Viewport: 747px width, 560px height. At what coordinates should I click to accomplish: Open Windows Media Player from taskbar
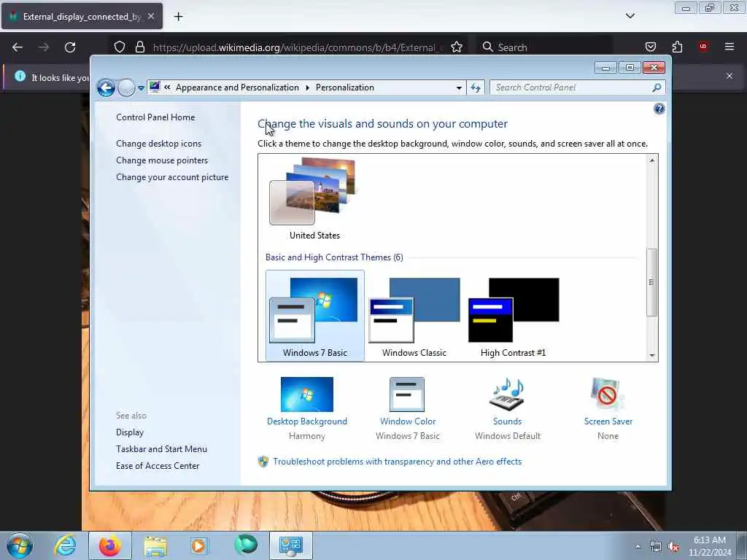[x=199, y=545]
